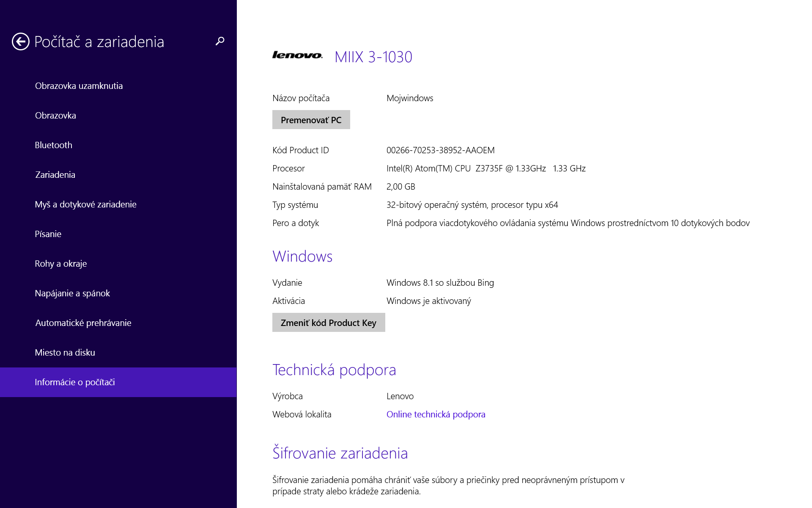Click the back arrow icon

20,41
